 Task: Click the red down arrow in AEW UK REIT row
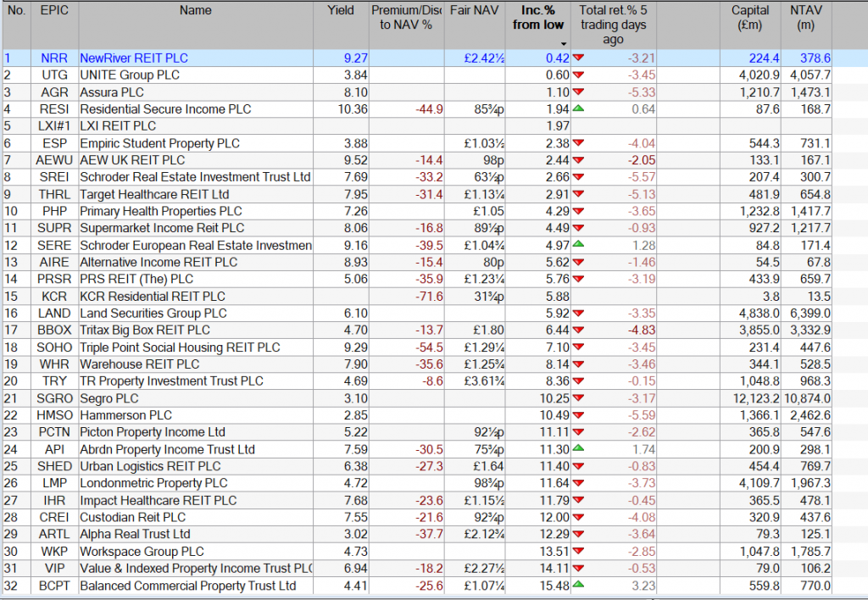pos(578,160)
